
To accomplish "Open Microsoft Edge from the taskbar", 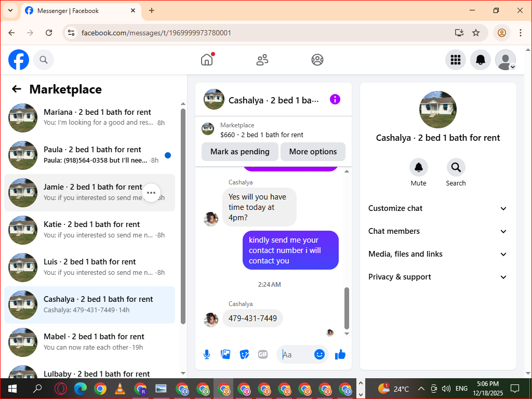I will click(81, 389).
